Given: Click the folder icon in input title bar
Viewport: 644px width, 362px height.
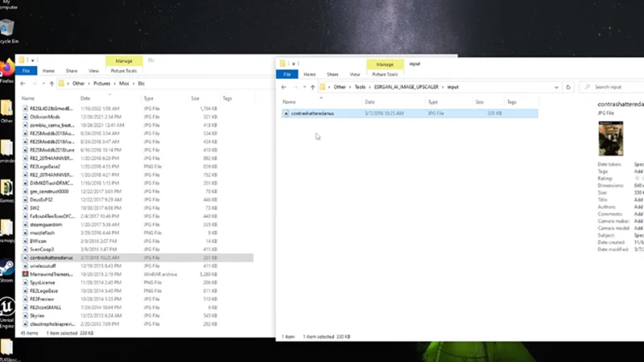Looking at the screenshot, I should point(283,64).
